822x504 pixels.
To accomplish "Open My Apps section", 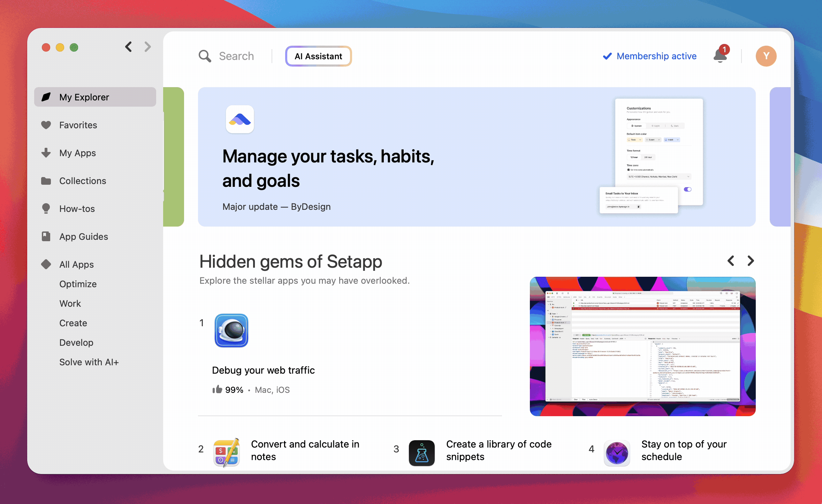I will click(x=77, y=153).
